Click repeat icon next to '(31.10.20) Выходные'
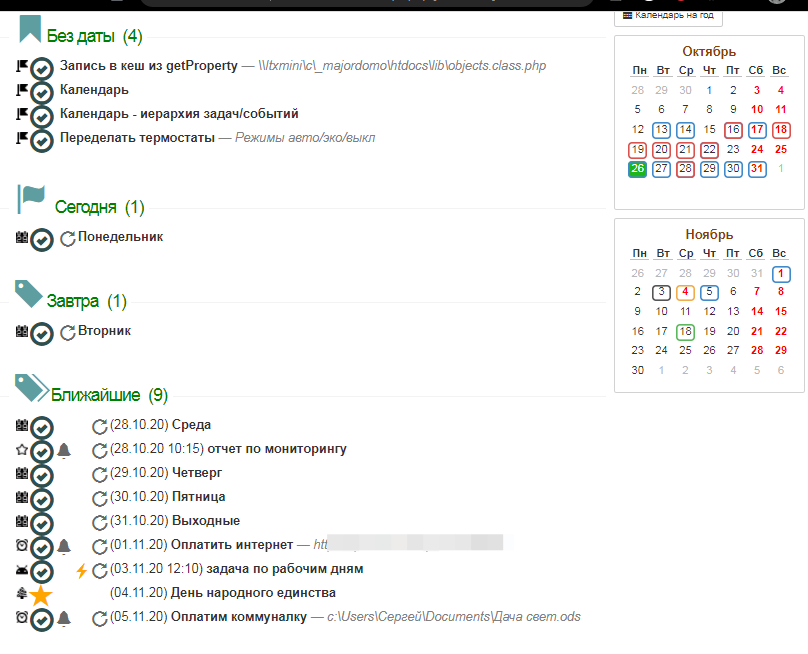The image size is (808, 654). point(99,523)
